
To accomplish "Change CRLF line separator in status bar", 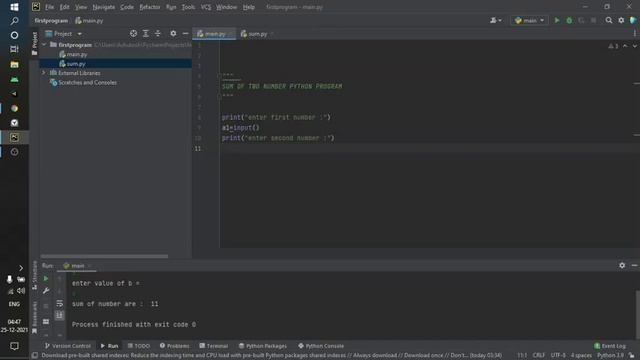I will [538, 356].
